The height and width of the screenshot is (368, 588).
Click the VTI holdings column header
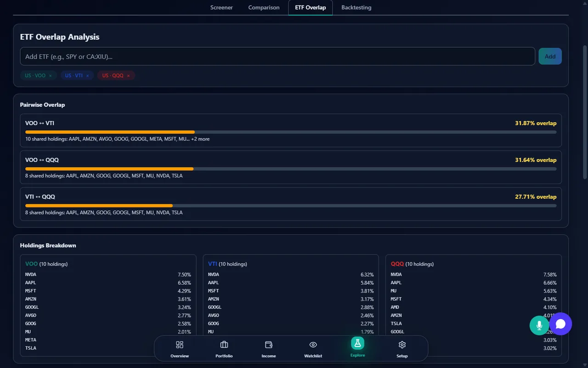[227, 264]
